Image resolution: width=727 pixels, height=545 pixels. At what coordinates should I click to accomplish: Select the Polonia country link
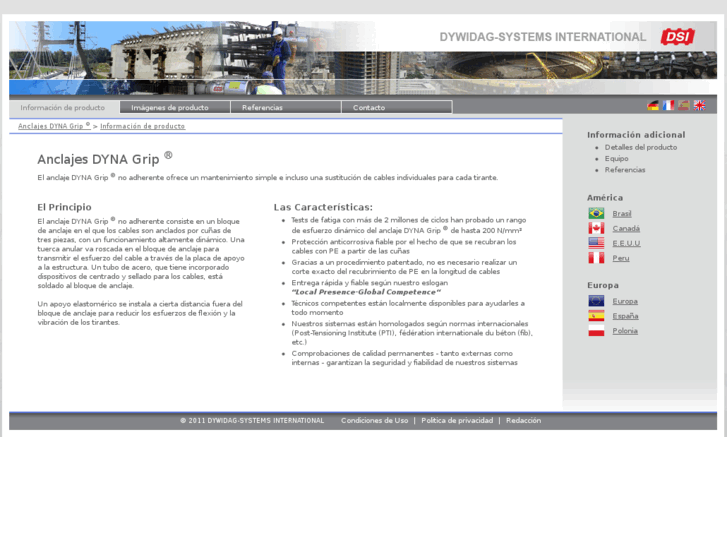(625, 331)
